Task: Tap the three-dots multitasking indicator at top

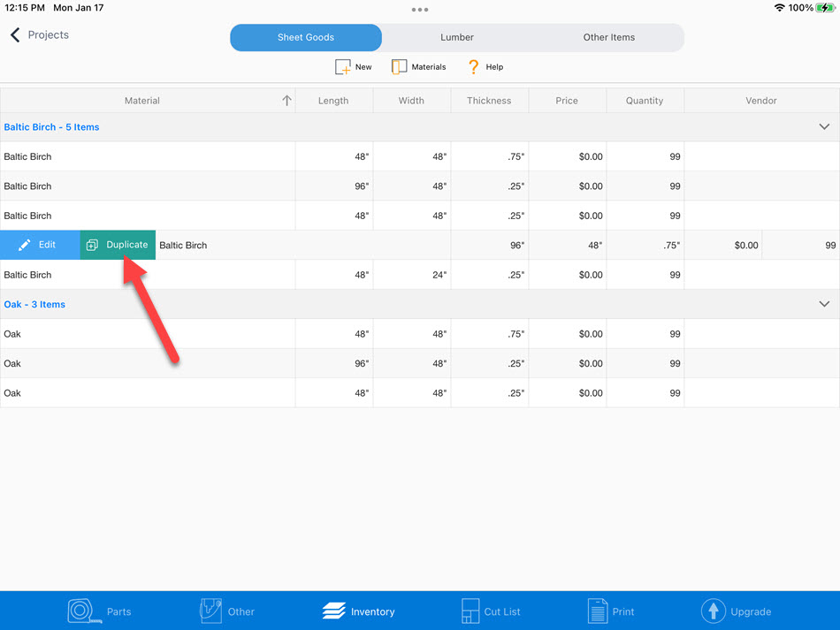Action: tap(420, 10)
